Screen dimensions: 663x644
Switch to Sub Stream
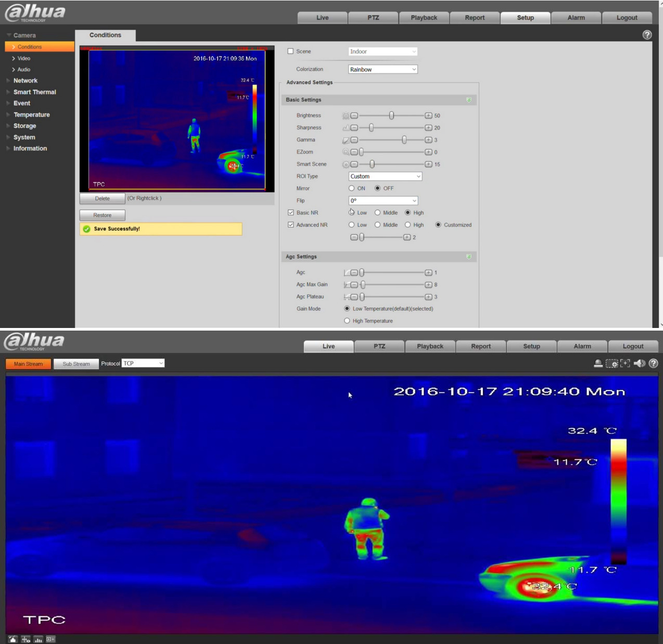76,364
